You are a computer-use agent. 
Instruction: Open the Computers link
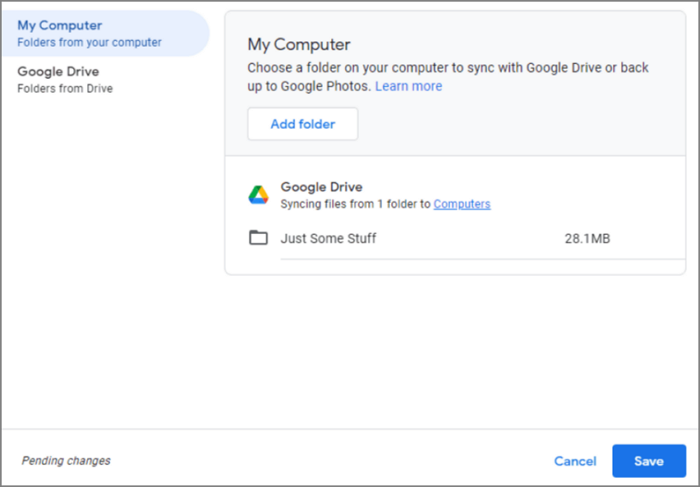point(462,204)
